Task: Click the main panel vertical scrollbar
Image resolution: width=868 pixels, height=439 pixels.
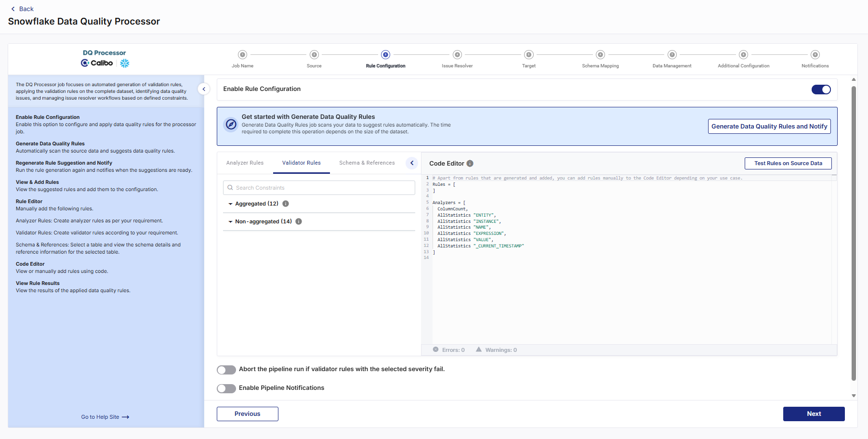Action: (x=854, y=233)
